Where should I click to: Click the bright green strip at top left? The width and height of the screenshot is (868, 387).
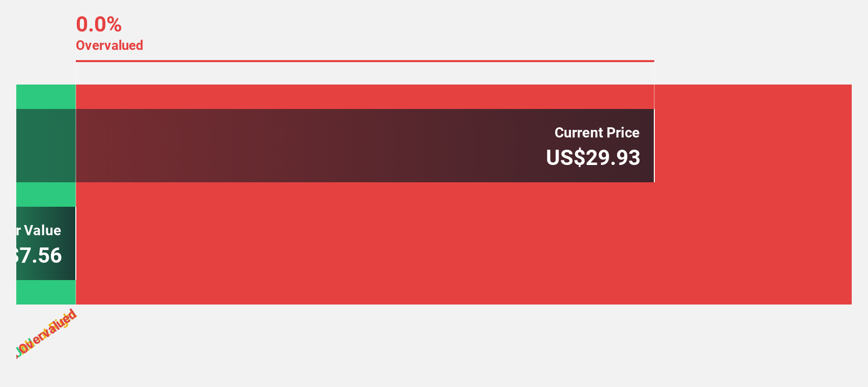46,97
